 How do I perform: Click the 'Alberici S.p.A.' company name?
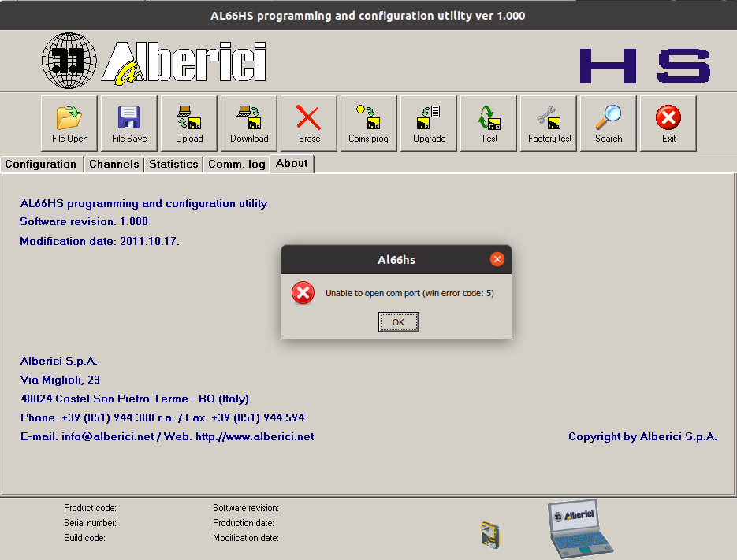click(x=59, y=361)
